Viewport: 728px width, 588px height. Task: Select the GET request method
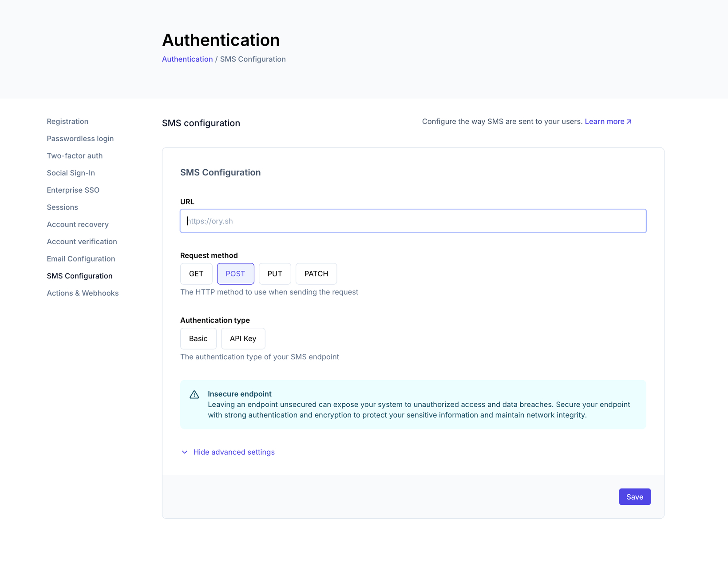click(196, 274)
